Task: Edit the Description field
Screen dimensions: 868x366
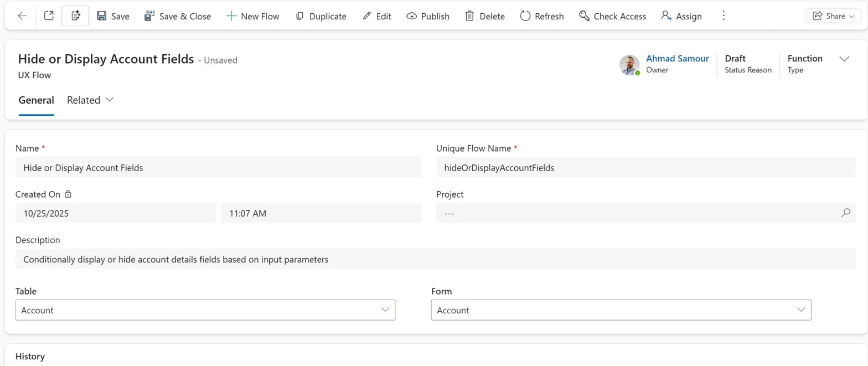Action: pyautogui.click(x=436, y=259)
